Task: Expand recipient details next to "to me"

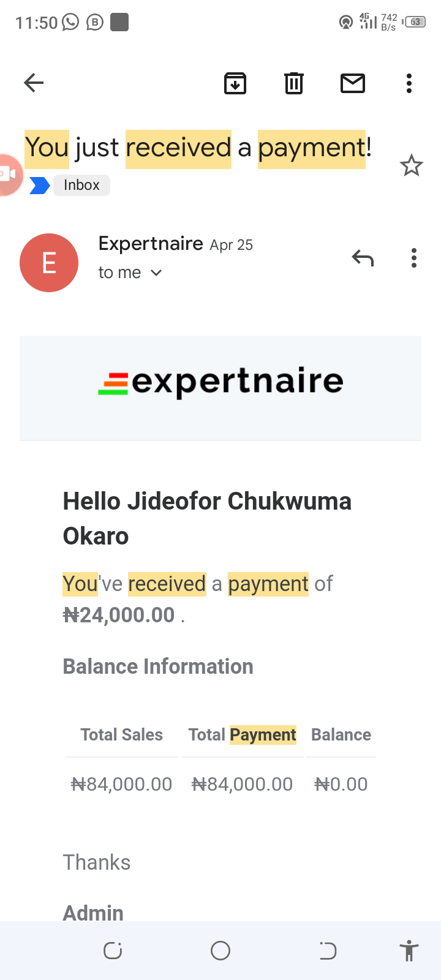Action: [x=156, y=273]
